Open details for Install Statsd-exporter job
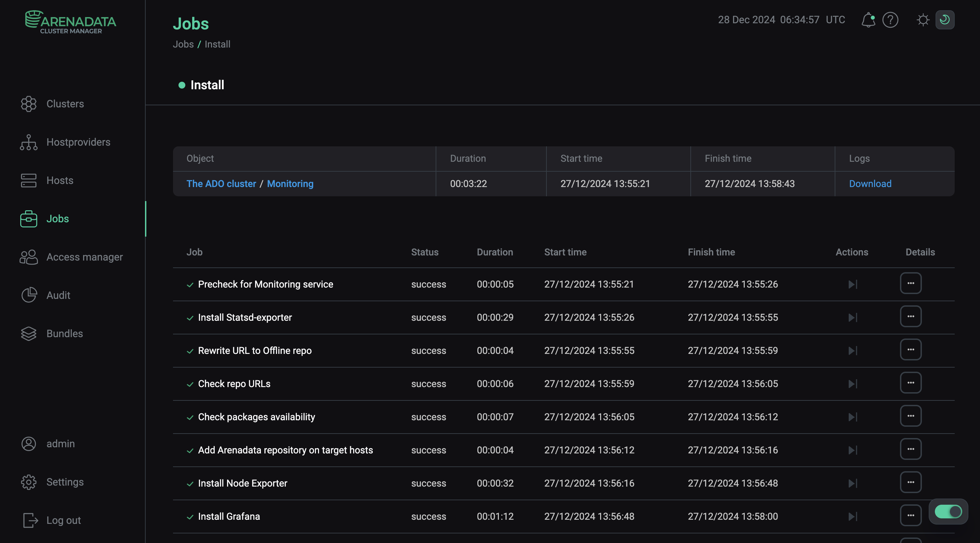This screenshot has height=543, width=980. coord(911,316)
